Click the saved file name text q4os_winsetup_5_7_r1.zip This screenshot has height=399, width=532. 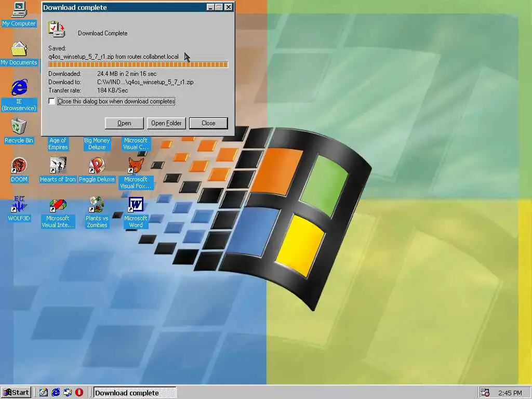coord(81,57)
